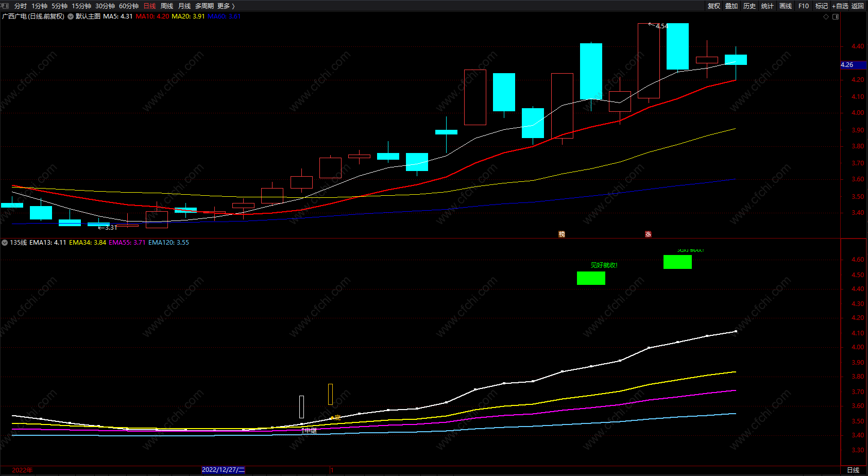Screen dimensions: 868x476
Task: Click the MA5: 4.31 indicator value
Action: click(x=118, y=16)
